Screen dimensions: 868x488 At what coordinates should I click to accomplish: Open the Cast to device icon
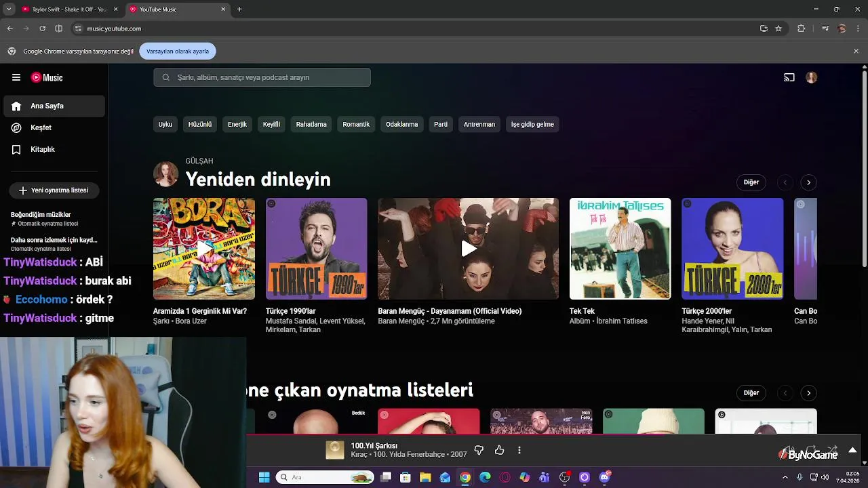(789, 77)
